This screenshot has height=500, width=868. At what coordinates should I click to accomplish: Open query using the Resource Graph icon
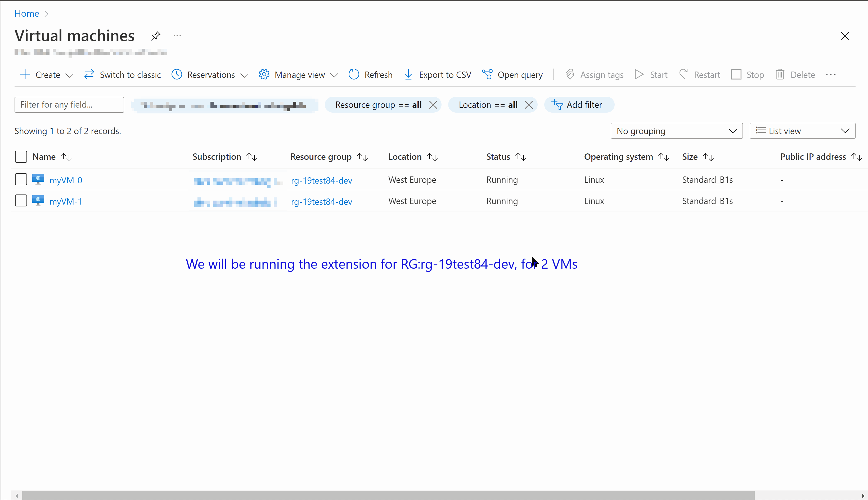tap(487, 74)
